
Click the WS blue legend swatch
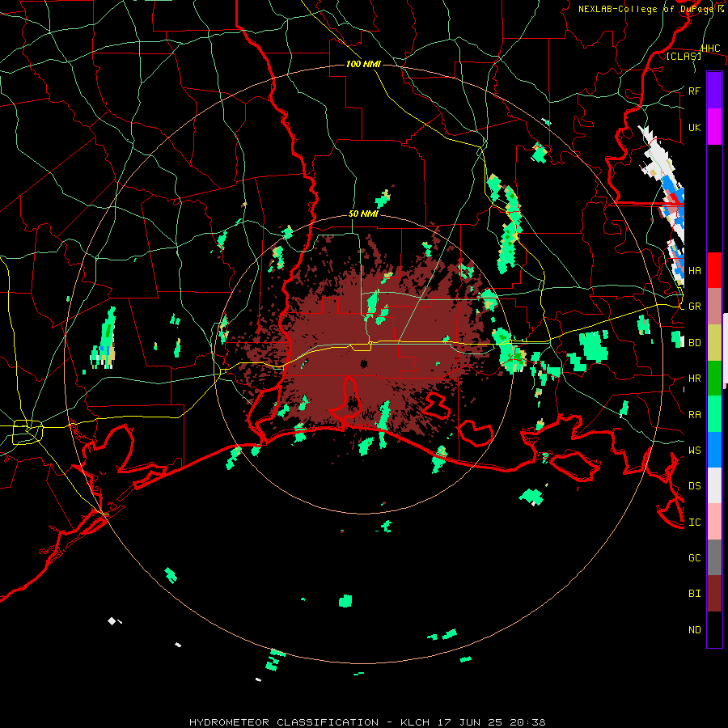pos(714,450)
